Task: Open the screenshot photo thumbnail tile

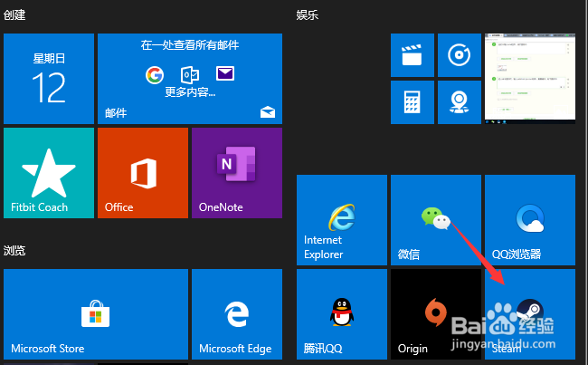Action: (530, 79)
